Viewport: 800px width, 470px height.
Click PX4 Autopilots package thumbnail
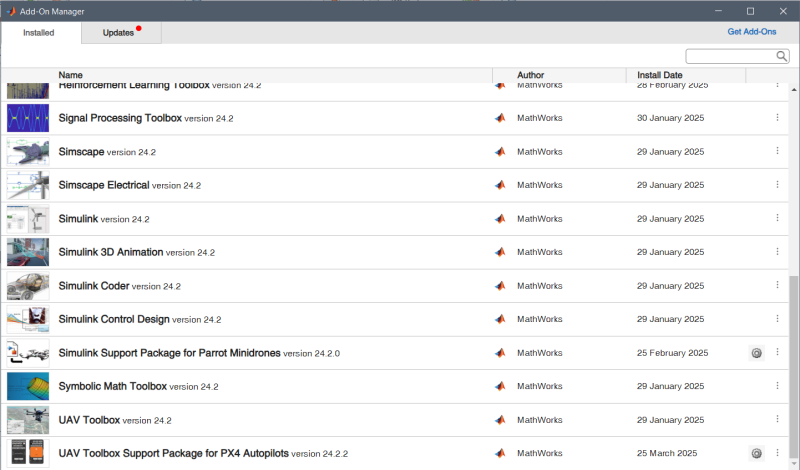coord(28,453)
